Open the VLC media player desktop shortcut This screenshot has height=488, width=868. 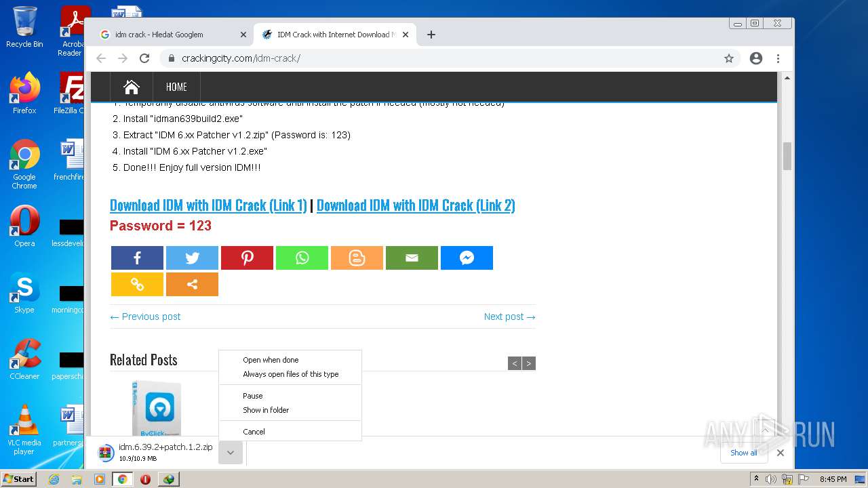(24, 430)
